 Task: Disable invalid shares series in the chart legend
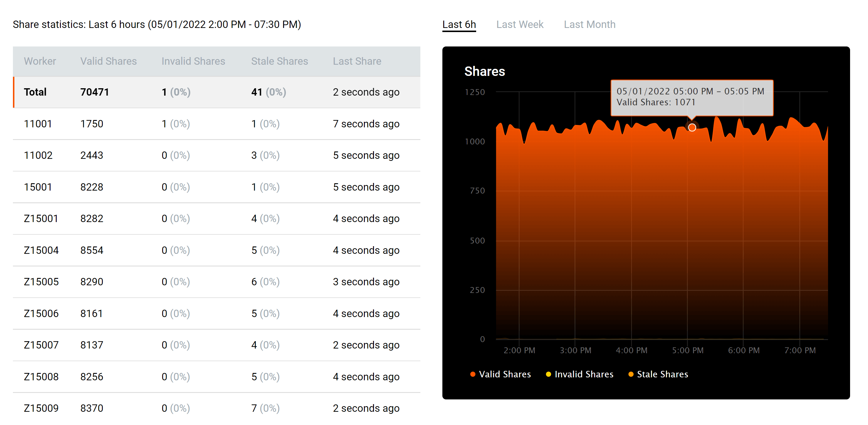549,374
